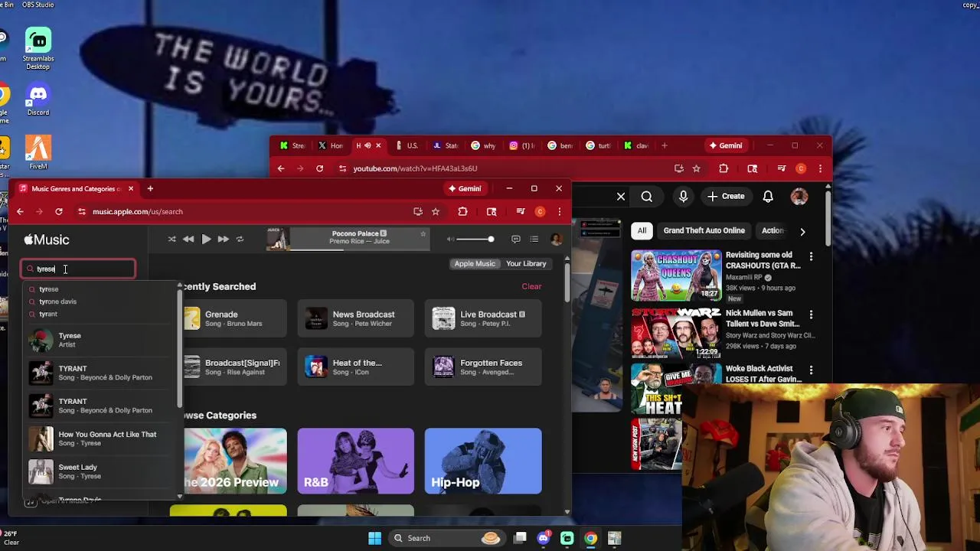Viewport: 980px width, 551px height.
Task: Open Forgotten Faces song result
Action: coord(485,367)
